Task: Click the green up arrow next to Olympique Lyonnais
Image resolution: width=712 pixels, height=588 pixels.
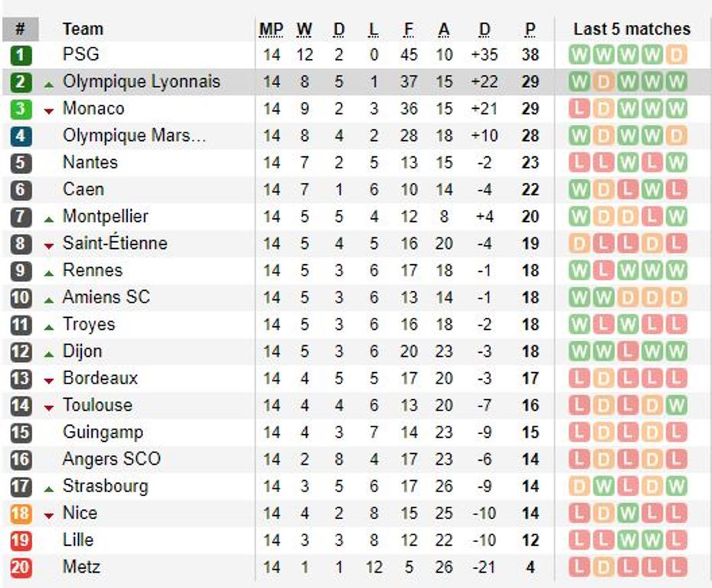Action: tap(48, 84)
